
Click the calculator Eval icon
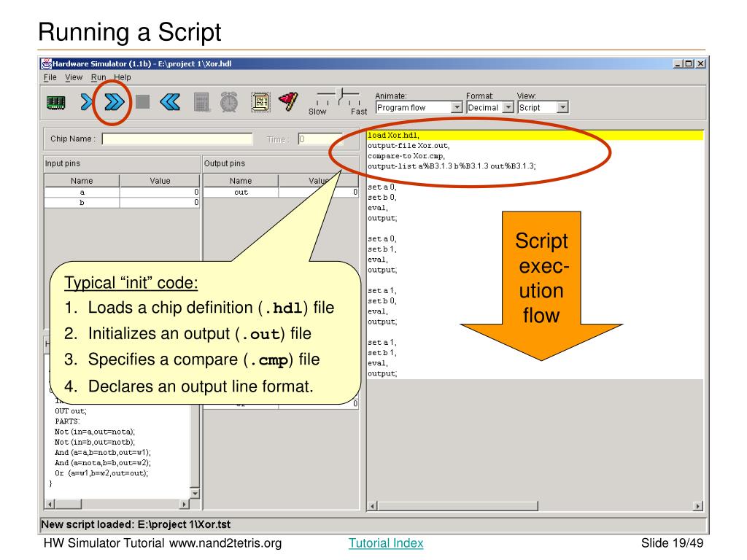202,104
